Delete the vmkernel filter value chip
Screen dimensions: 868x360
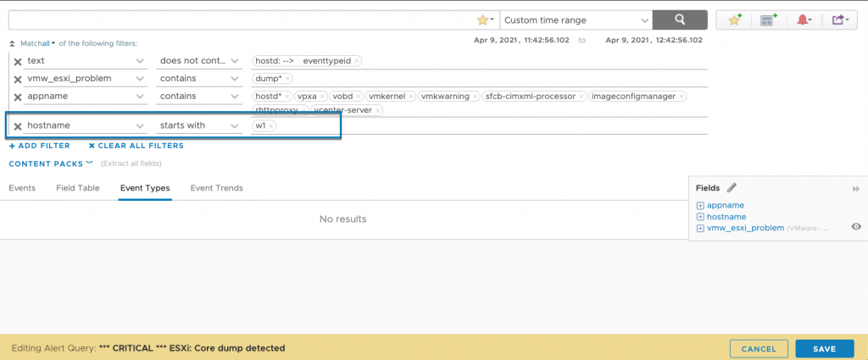[x=409, y=97]
